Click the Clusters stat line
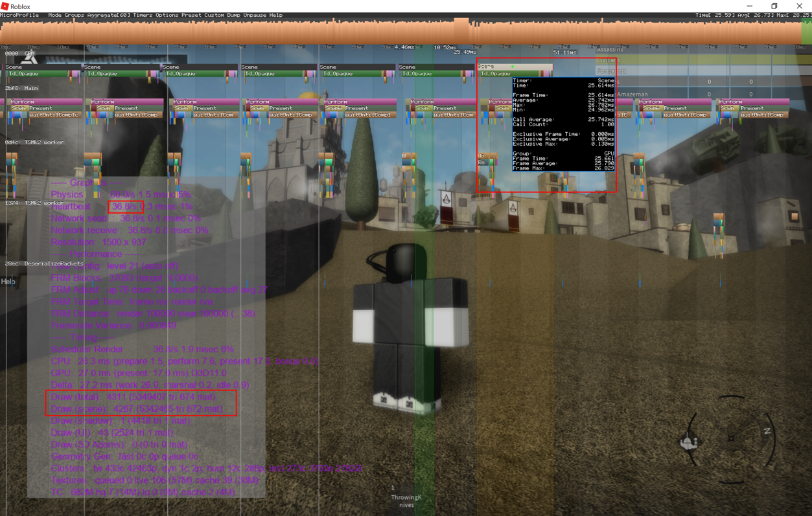This screenshot has height=516, width=812. pos(206,468)
